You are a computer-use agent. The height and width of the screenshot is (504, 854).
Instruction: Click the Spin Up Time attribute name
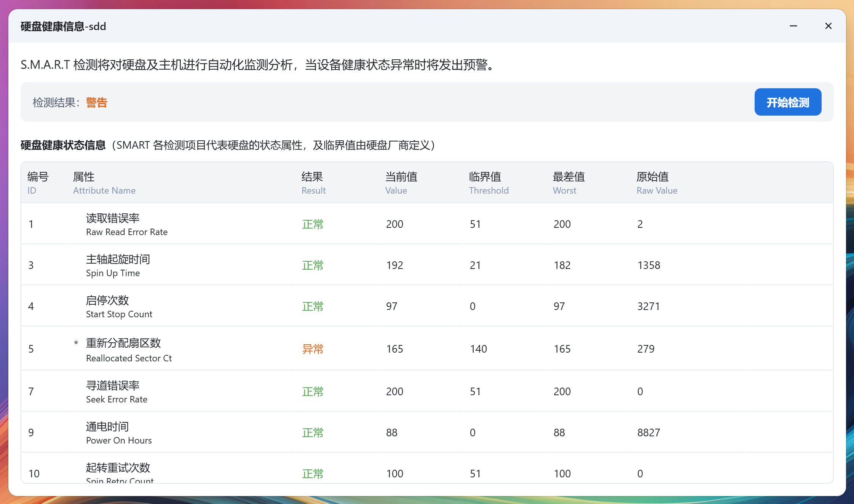tap(113, 273)
